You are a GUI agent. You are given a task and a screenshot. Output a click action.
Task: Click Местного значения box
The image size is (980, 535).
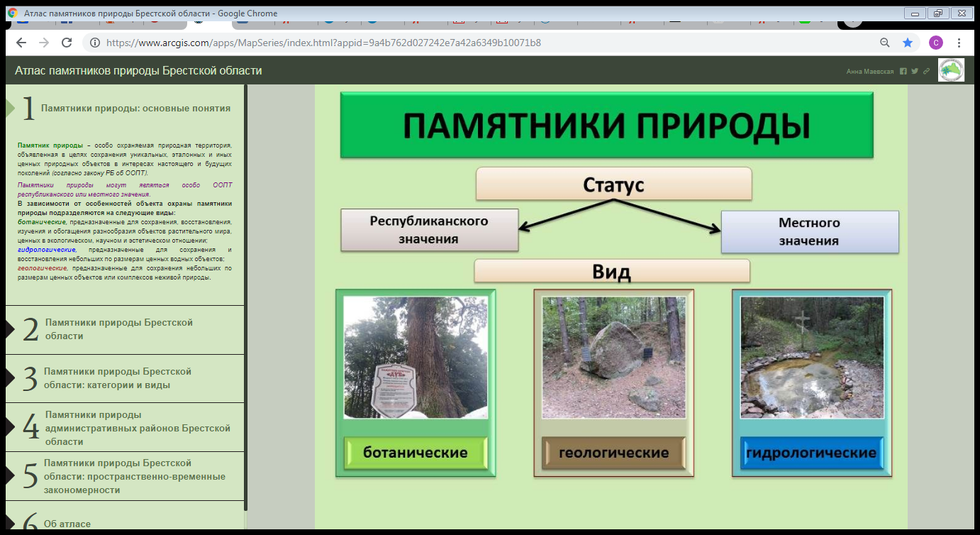(x=809, y=232)
